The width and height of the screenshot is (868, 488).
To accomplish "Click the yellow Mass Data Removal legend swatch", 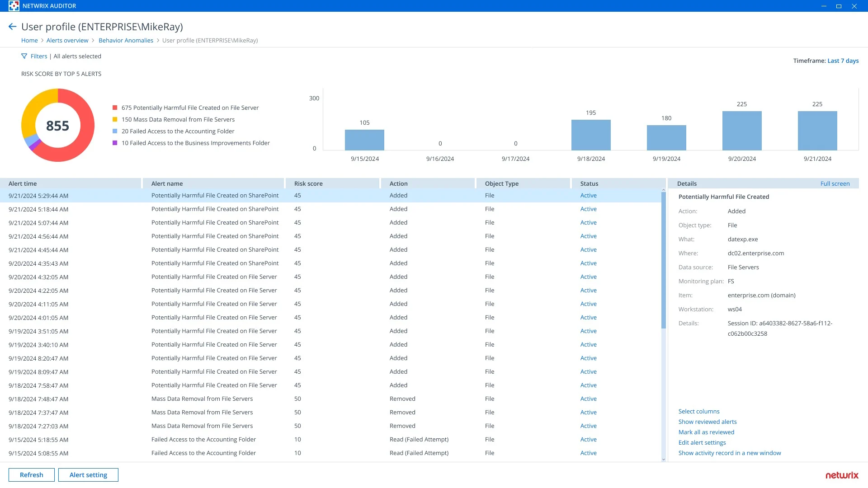I will [x=115, y=119].
